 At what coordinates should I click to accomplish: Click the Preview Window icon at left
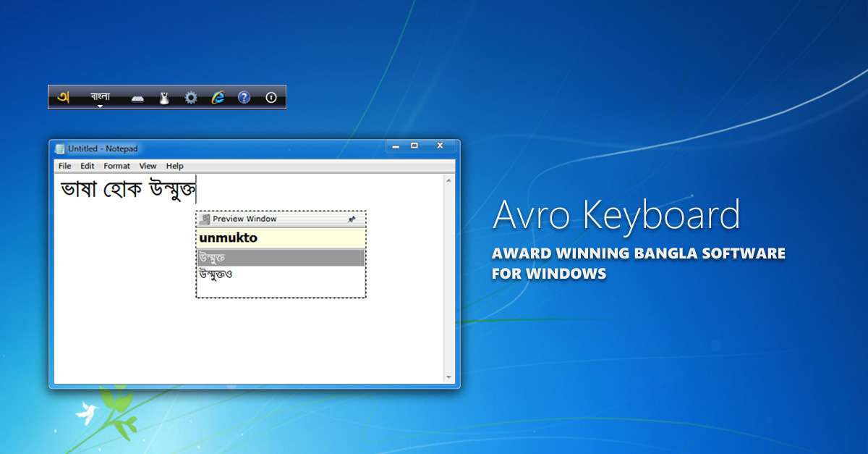pyautogui.click(x=205, y=219)
